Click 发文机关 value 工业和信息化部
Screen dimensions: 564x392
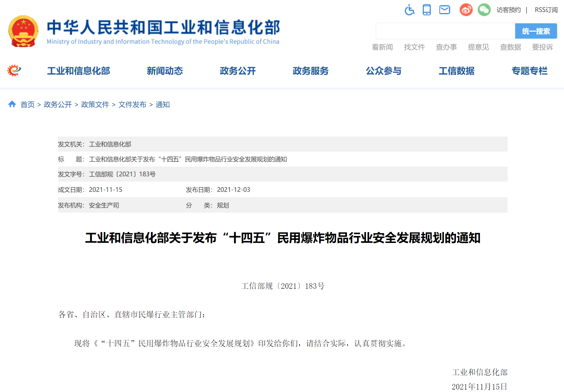(x=110, y=144)
